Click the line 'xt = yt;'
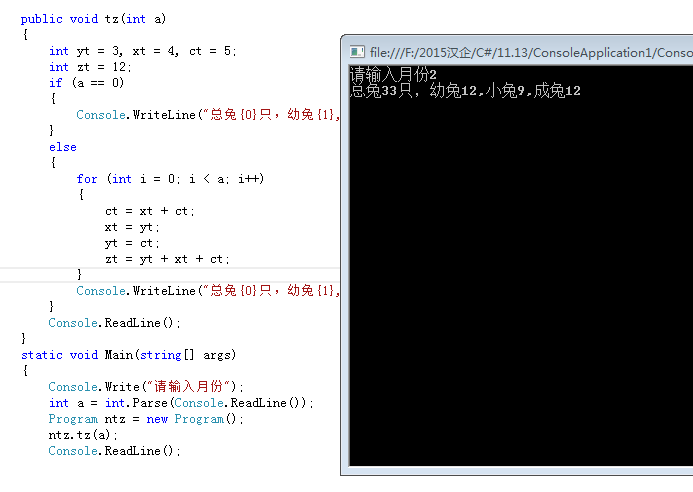The width and height of the screenshot is (693, 492). 132,227
